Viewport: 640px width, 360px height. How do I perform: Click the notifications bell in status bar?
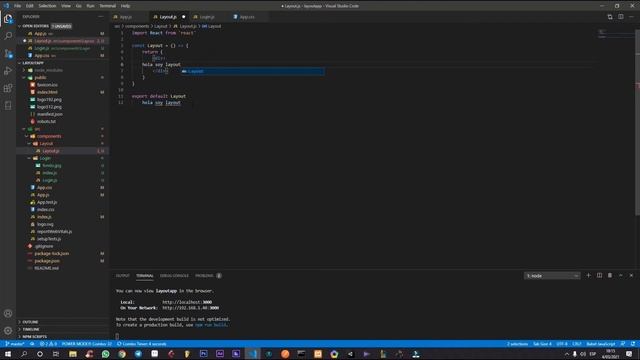633,344
